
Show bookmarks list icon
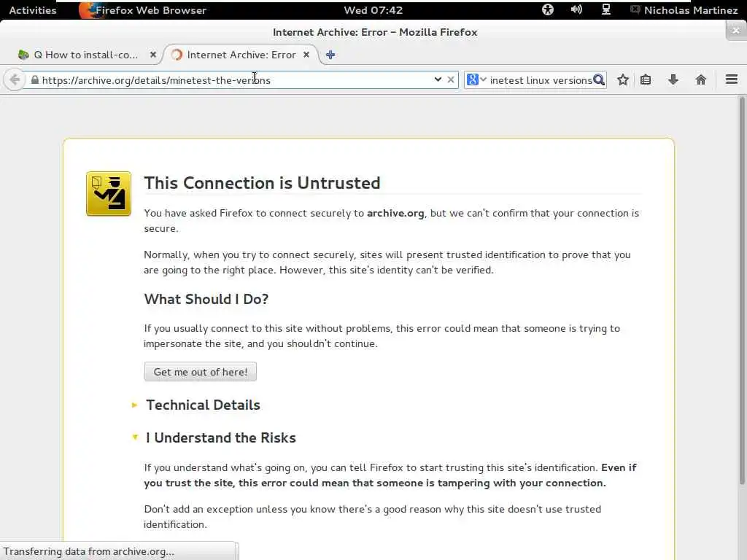click(646, 80)
